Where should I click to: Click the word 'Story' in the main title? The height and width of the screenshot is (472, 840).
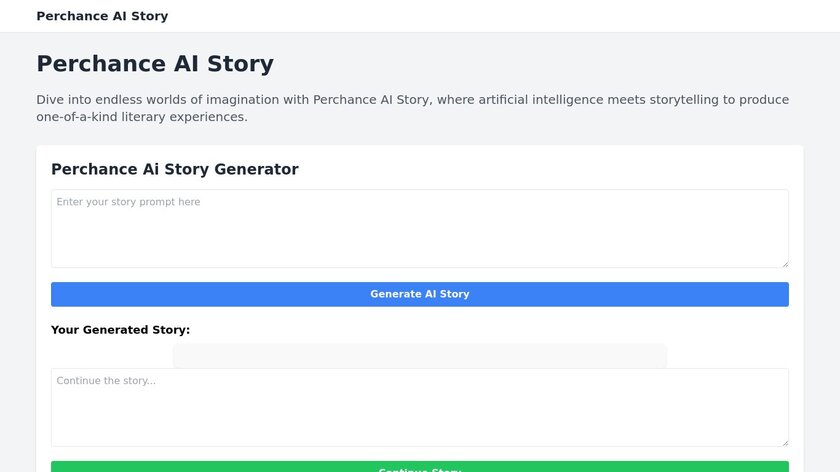click(239, 64)
